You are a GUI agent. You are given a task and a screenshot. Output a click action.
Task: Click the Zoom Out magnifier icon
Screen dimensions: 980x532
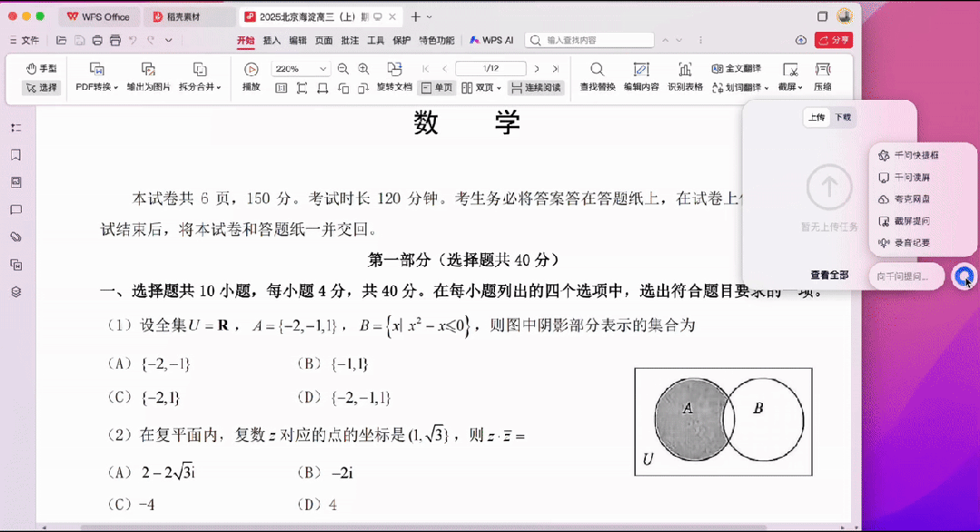[343, 69]
